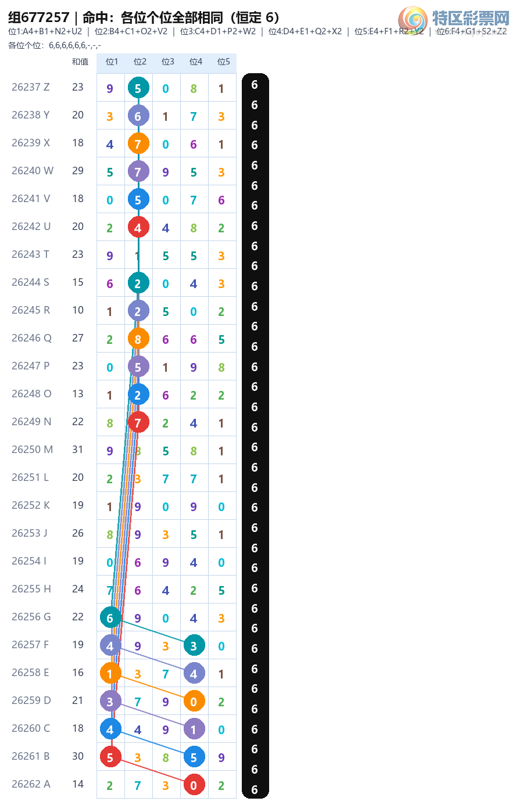Click the 和值 column header
The image size is (515, 812).
click(x=80, y=62)
